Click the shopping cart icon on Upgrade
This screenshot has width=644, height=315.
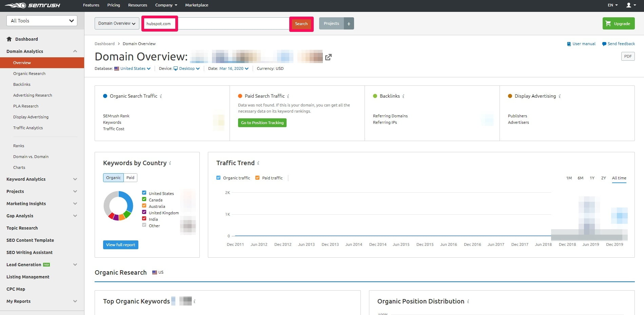click(608, 23)
